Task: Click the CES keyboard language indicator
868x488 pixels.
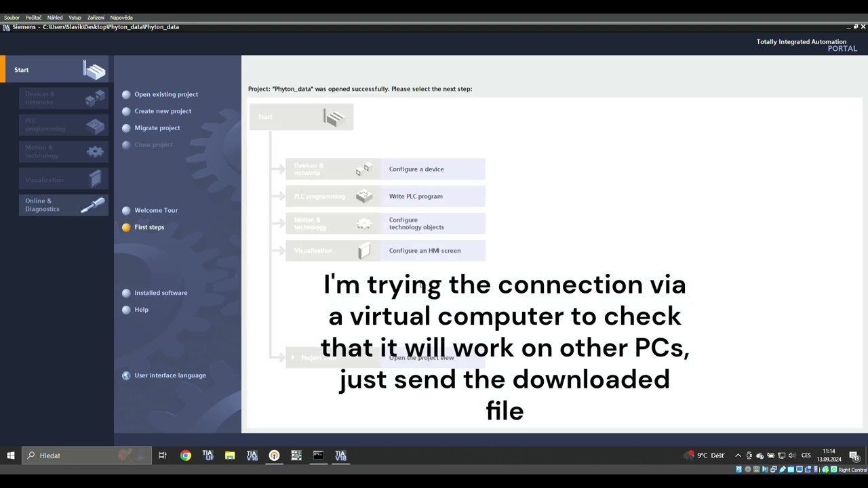Action: [x=806, y=455]
